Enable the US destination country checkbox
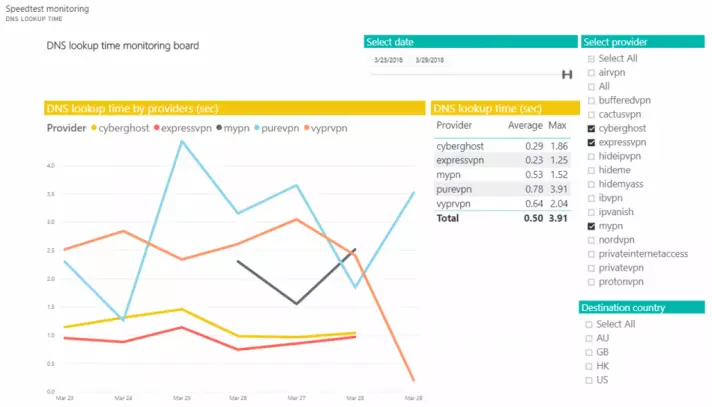This screenshot has height=407, width=712. coord(591,380)
